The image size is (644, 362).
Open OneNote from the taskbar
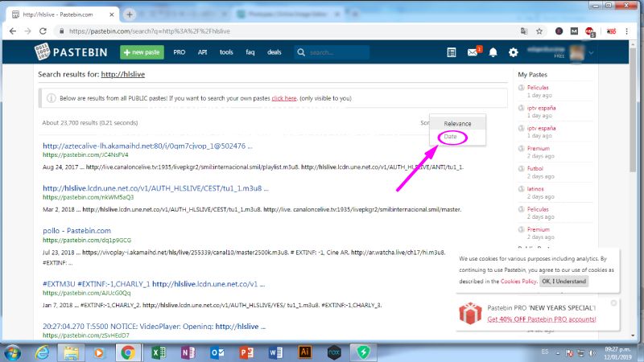[x=188, y=352]
